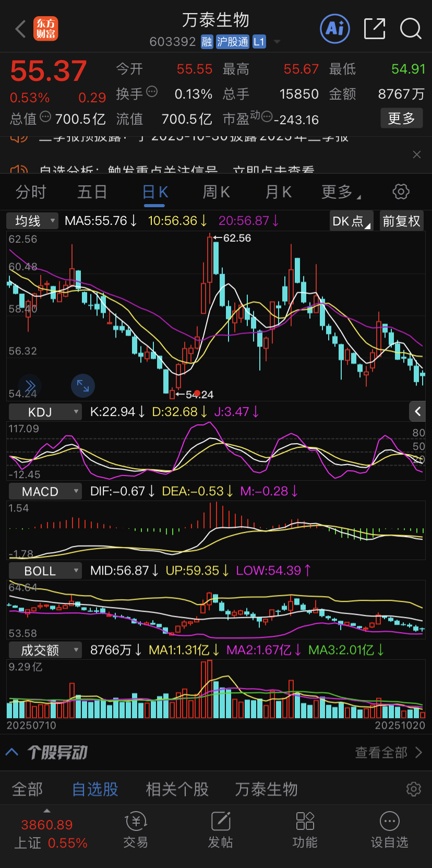Screen dimensions: 432x868
Task: Tap the announcement speaker icon
Action: pyautogui.click(x=19, y=171)
